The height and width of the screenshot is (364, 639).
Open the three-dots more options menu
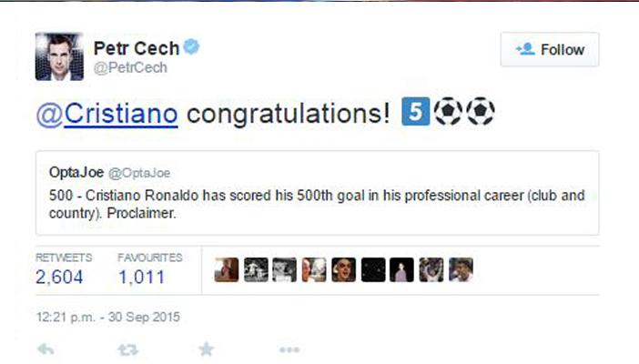289,349
